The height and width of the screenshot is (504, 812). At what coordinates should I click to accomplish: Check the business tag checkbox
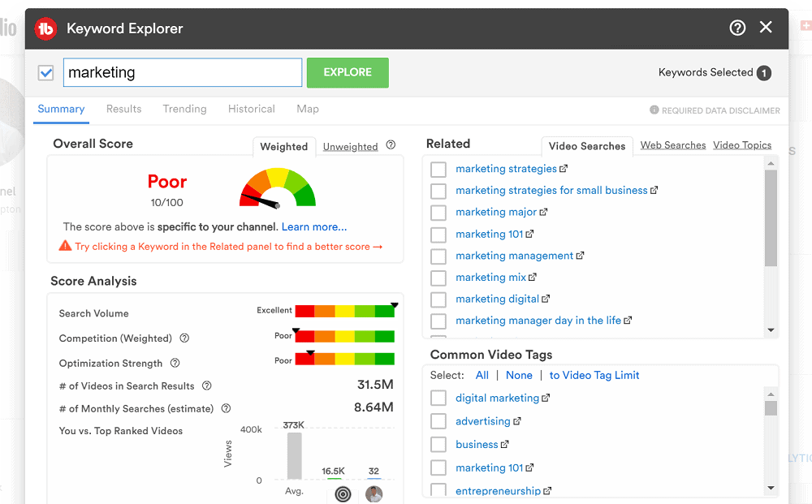(438, 444)
